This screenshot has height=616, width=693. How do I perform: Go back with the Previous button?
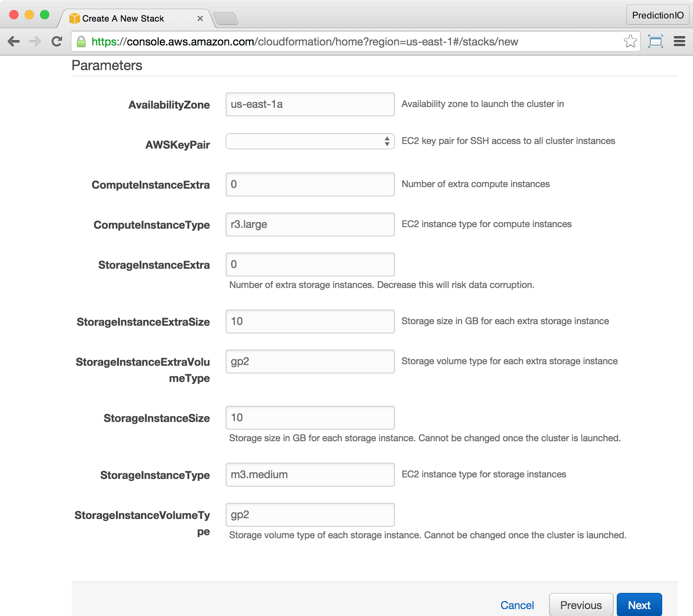pos(581,605)
